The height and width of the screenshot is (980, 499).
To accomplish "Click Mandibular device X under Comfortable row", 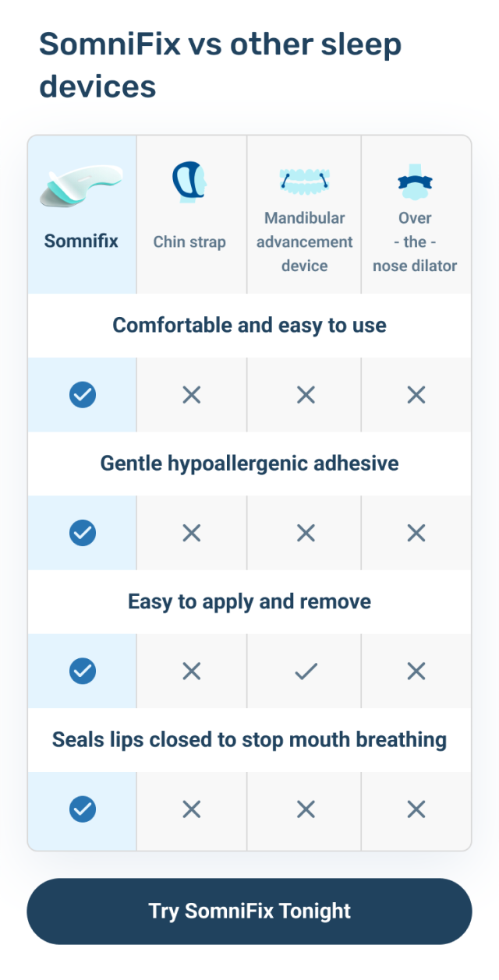I will coord(306,395).
